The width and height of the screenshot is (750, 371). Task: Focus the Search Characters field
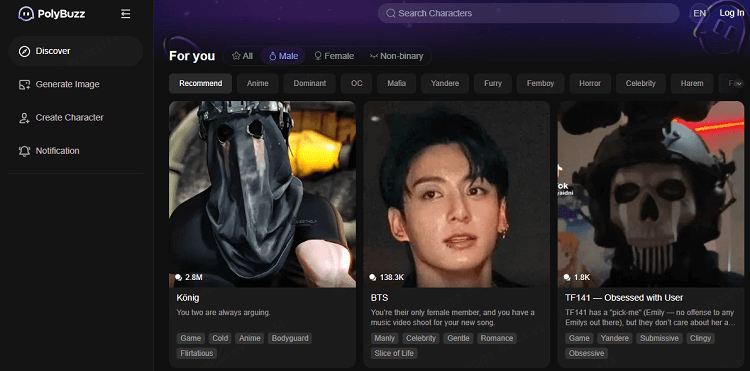(x=529, y=13)
